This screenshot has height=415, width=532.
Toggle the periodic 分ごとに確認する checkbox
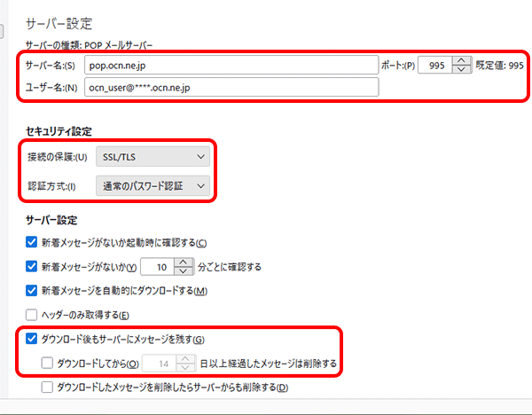point(33,266)
